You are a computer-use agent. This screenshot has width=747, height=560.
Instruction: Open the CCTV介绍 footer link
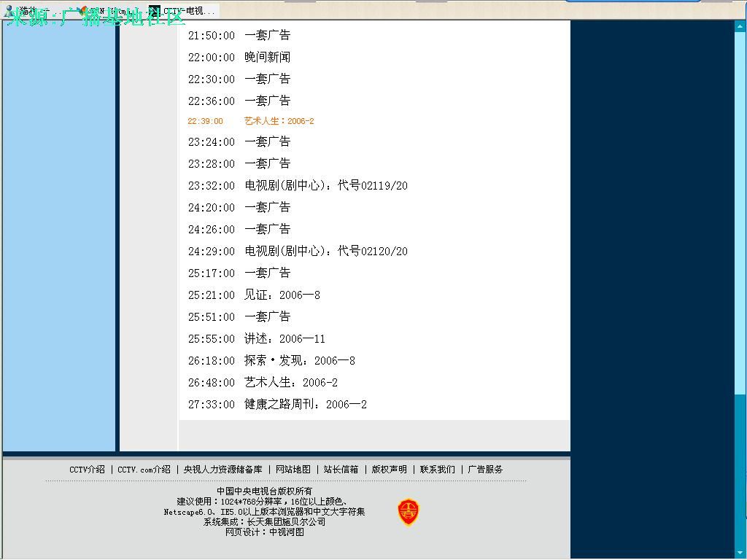tap(87, 470)
